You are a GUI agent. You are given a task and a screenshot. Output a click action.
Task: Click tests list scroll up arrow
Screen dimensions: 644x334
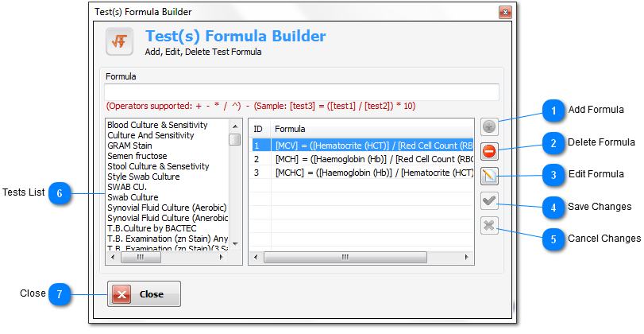pyautogui.click(x=235, y=126)
